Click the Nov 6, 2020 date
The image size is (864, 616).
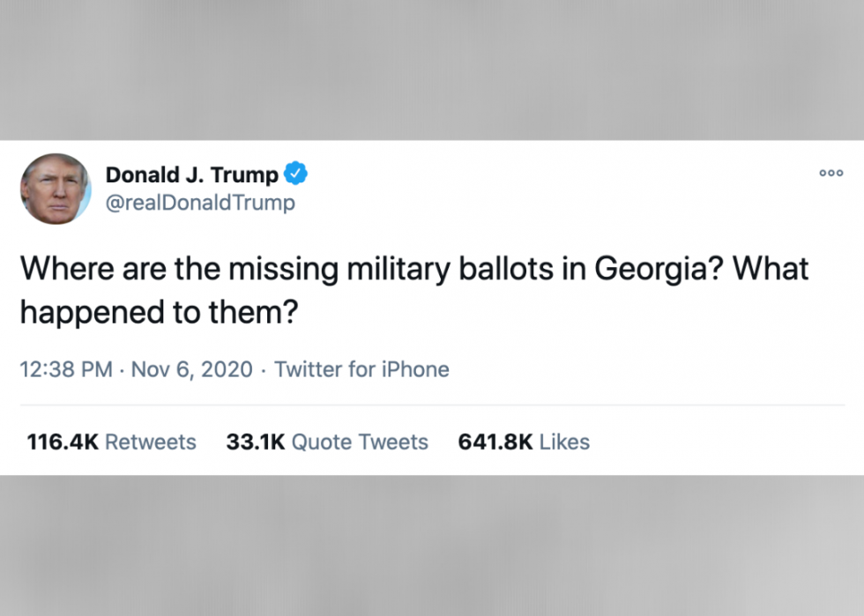tap(191, 369)
